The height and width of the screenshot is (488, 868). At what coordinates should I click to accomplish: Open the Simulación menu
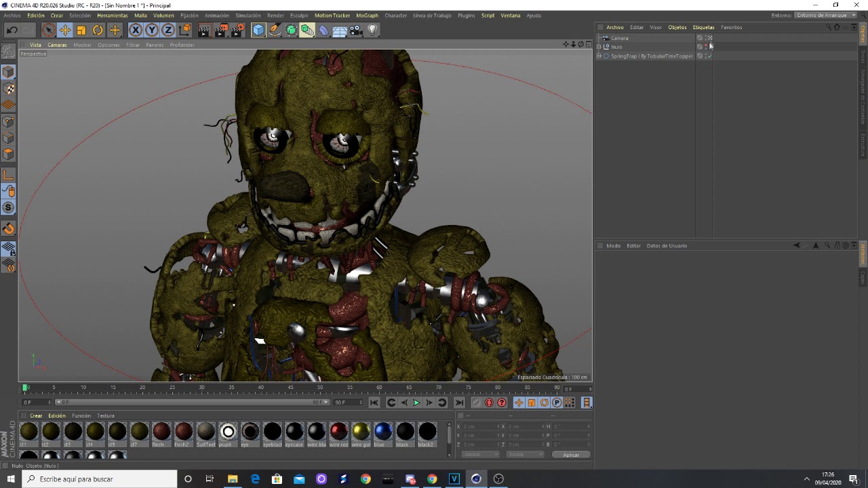(x=248, y=15)
